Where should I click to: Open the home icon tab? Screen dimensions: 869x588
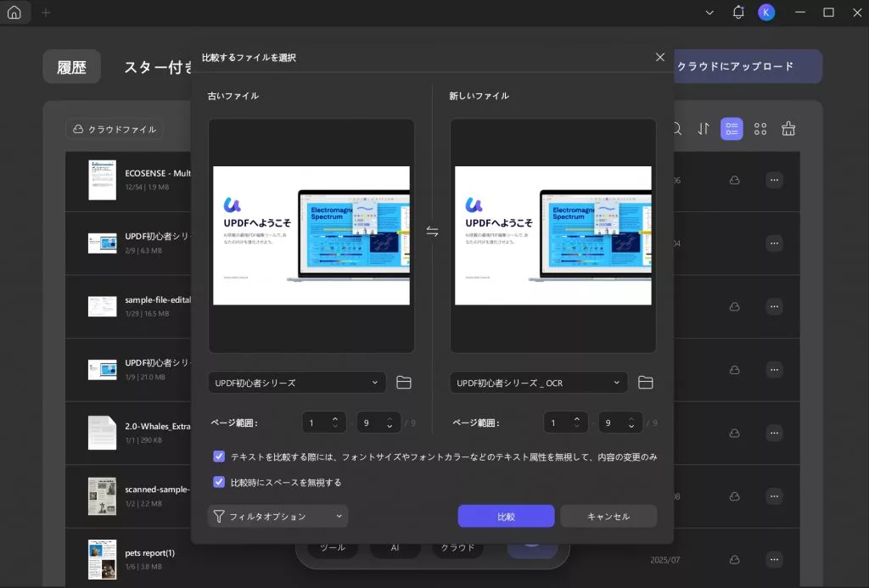(14, 12)
